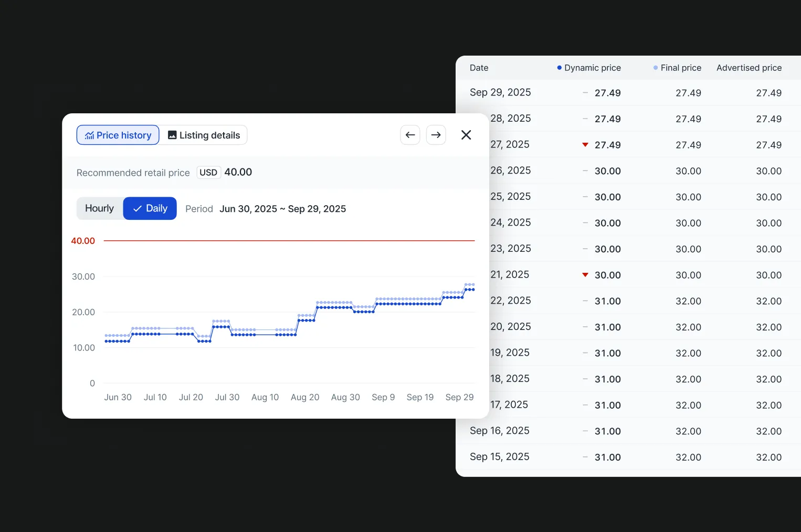Click the red down-triangle beside dynamic price 27.49
Screen dimensions: 801x532
coord(585,145)
